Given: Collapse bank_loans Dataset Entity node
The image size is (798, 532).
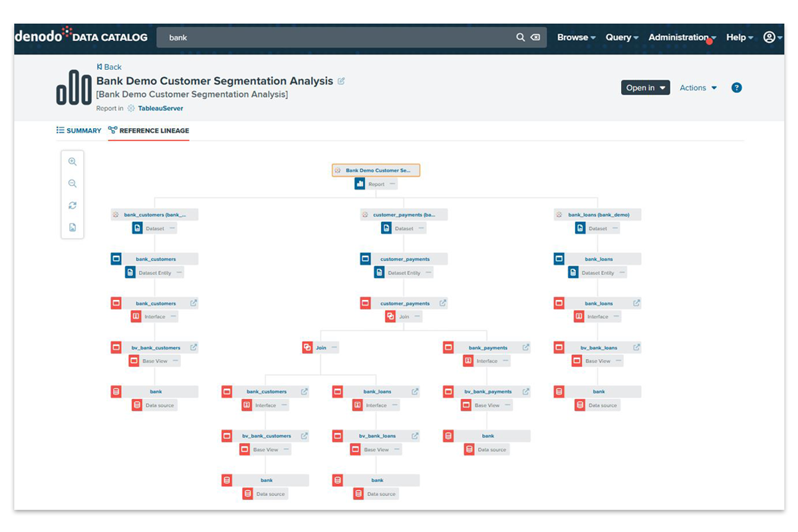Looking at the screenshot, I should point(621,273).
